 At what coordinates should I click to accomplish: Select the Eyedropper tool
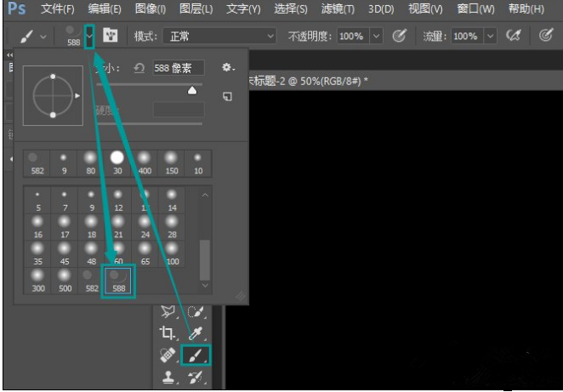196,333
